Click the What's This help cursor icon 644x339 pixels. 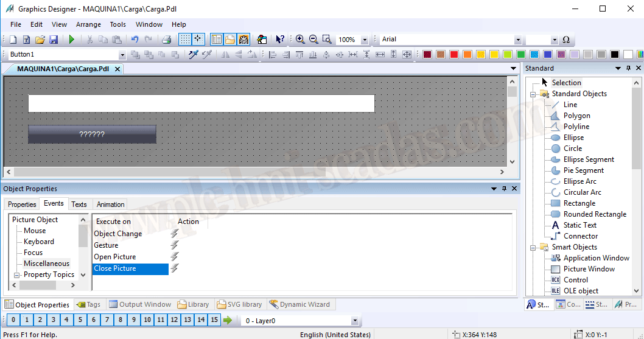[279, 40]
